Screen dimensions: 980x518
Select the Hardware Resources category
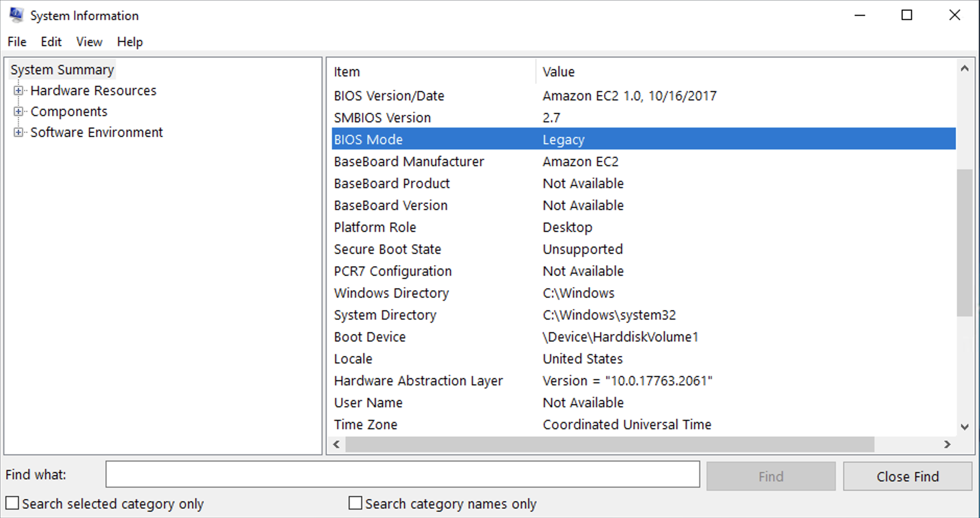click(93, 90)
